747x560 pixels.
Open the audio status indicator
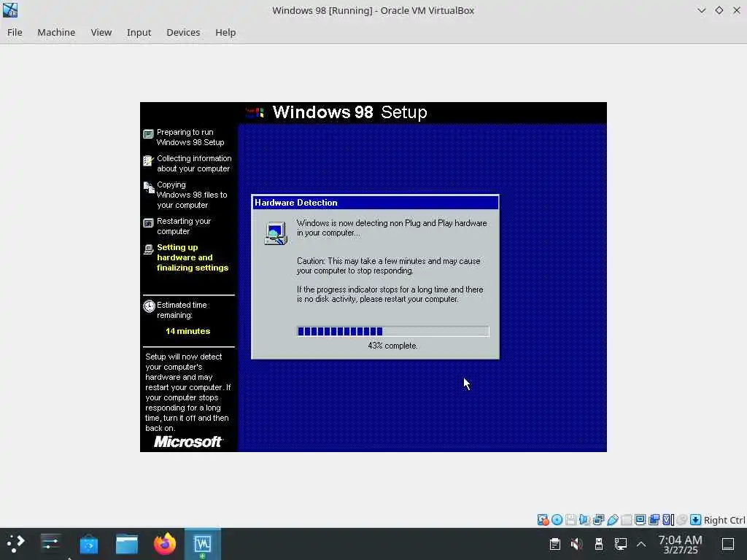584,519
